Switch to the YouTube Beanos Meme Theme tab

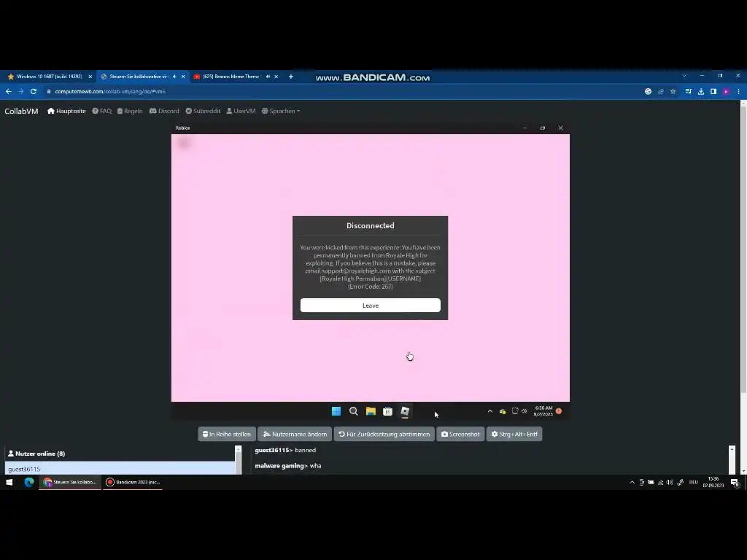pyautogui.click(x=231, y=76)
